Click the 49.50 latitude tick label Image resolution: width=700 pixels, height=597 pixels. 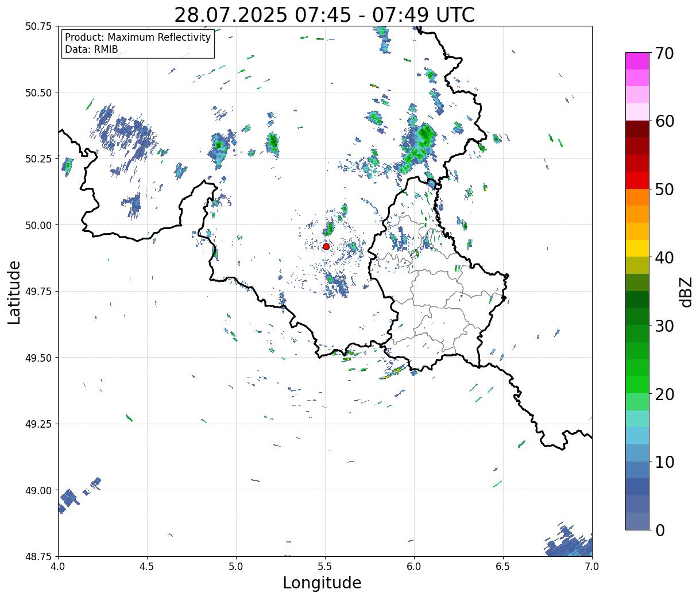click(38, 358)
